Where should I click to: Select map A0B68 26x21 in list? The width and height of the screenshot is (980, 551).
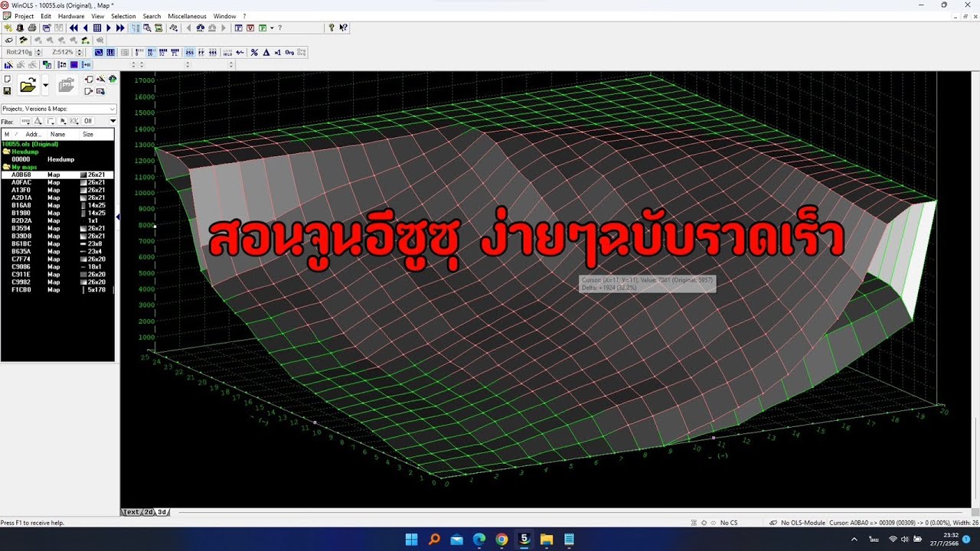tap(57, 174)
